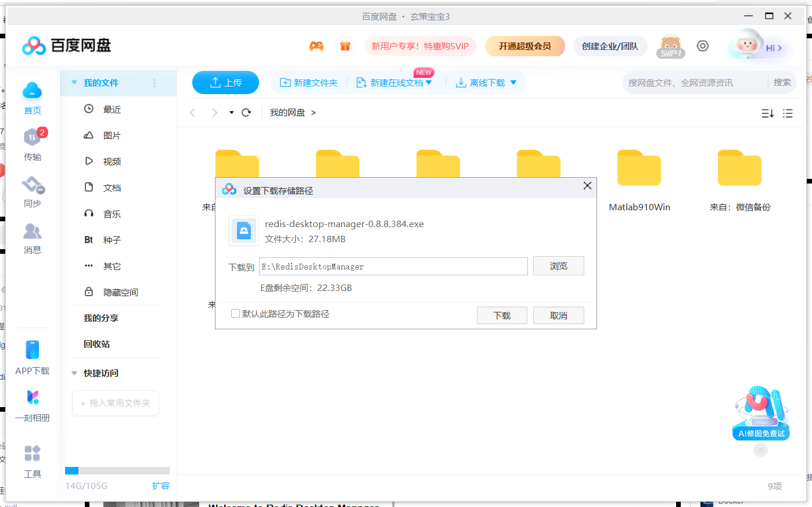Open the Matlab910Win folder
Screen dimensions: 812x507
point(639,181)
